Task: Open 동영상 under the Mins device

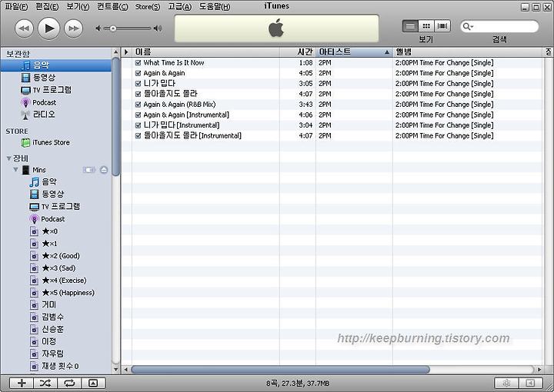Action: pyautogui.click(x=47, y=194)
